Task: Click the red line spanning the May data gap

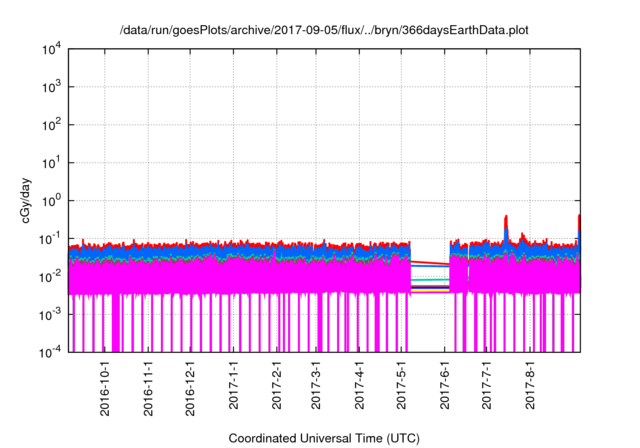Action: pyautogui.click(x=430, y=263)
